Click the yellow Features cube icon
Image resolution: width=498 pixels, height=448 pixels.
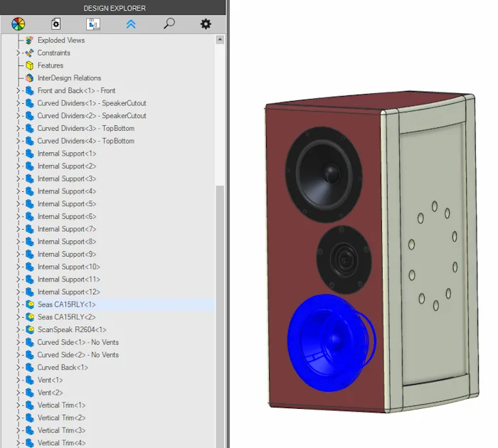click(x=30, y=65)
